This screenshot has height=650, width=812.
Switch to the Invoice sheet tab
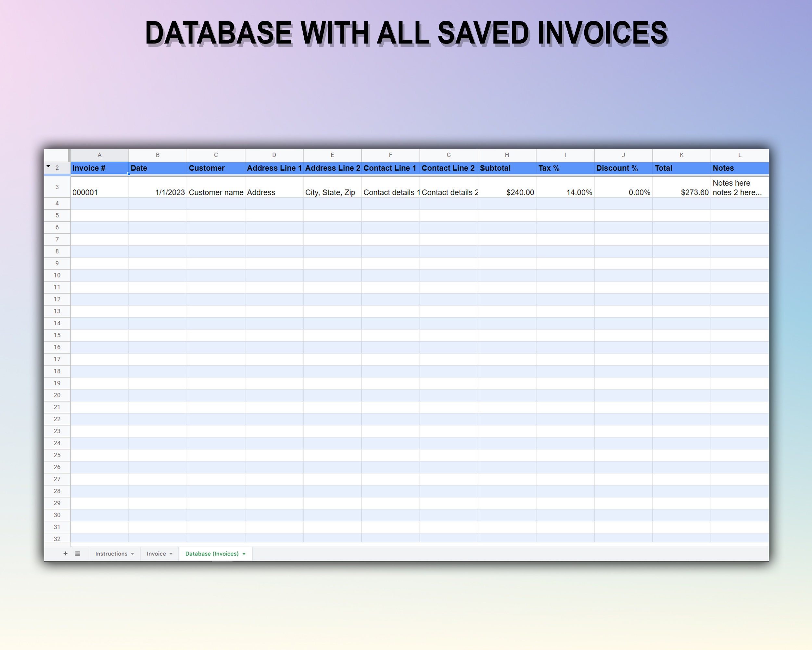point(157,553)
